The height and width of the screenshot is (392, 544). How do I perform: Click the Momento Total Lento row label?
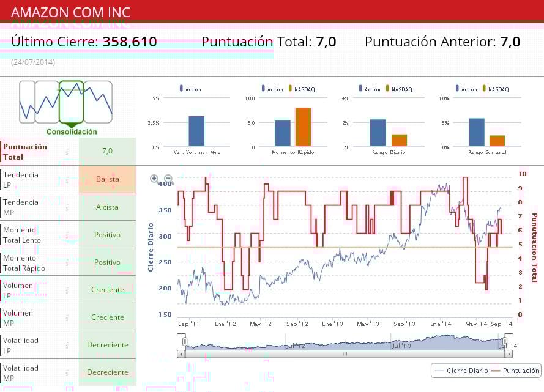coord(22,235)
